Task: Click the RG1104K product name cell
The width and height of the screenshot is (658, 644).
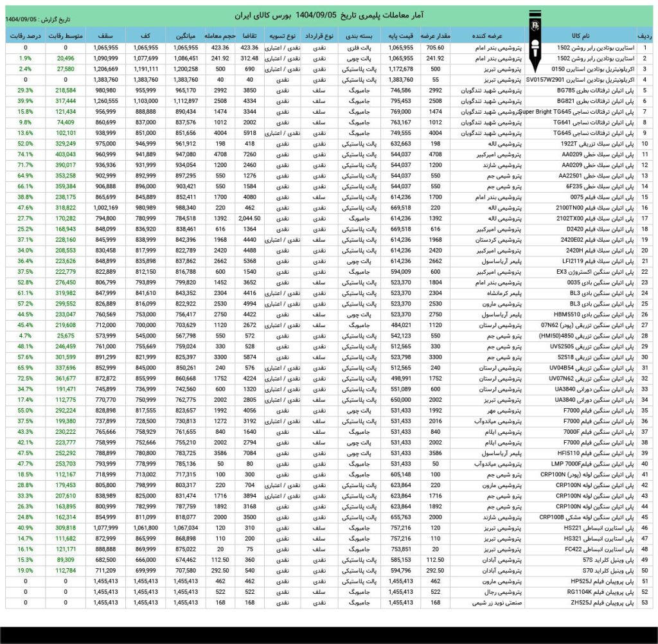Action: 581,593
